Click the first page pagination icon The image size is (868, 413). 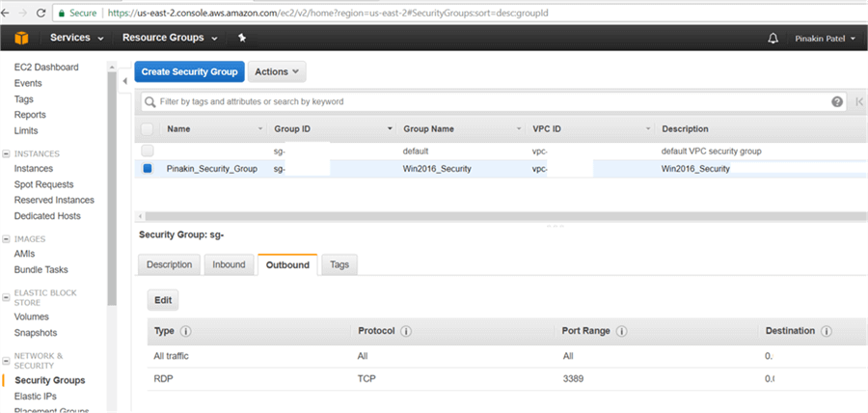(859, 102)
